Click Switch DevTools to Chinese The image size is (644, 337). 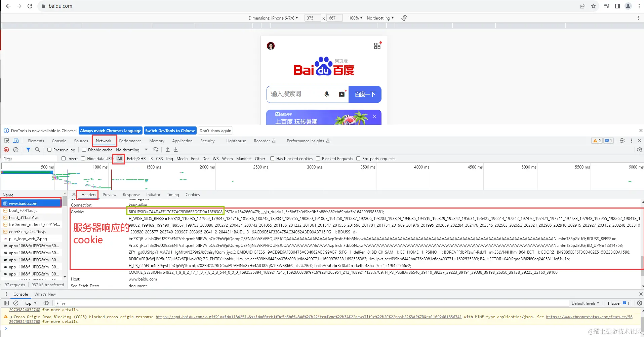170,130
